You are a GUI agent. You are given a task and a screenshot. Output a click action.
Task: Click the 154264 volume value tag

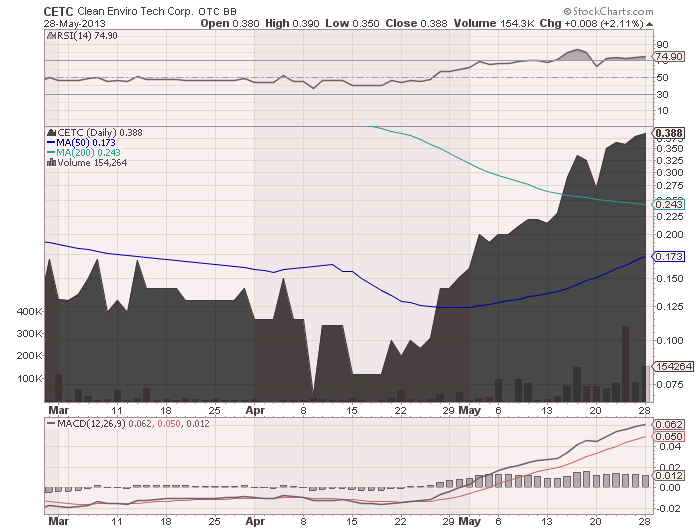(672, 367)
